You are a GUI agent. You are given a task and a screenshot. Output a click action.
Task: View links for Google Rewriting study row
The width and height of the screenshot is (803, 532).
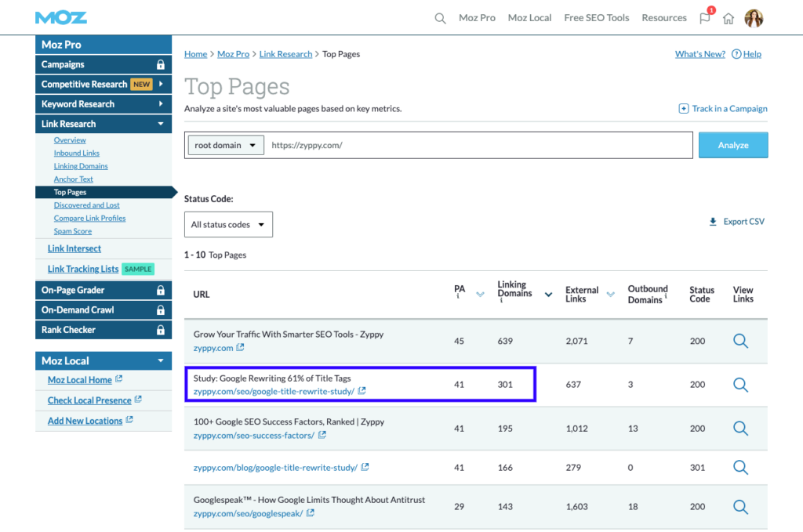[740, 385]
